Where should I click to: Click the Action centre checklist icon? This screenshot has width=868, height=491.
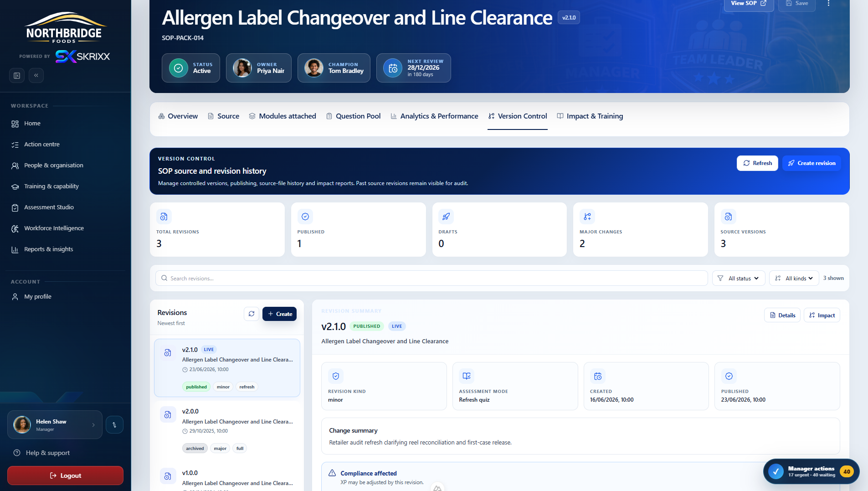click(15, 145)
